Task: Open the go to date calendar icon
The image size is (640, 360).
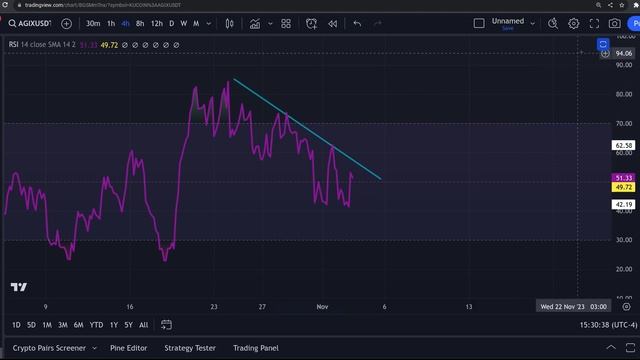Action: [166, 325]
